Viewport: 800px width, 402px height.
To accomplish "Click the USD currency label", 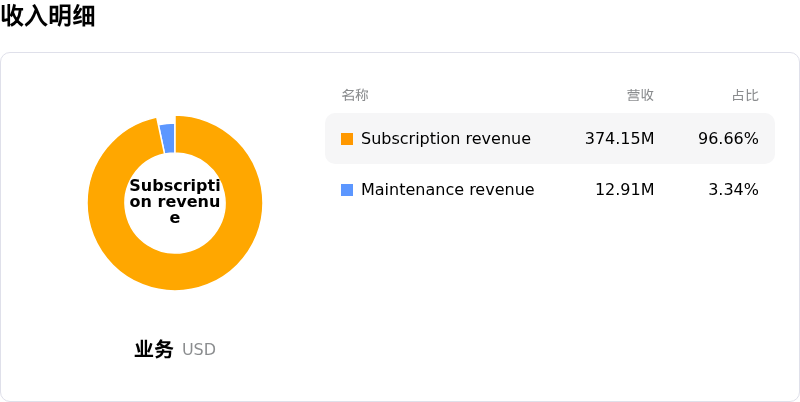I will pyautogui.click(x=199, y=350).
